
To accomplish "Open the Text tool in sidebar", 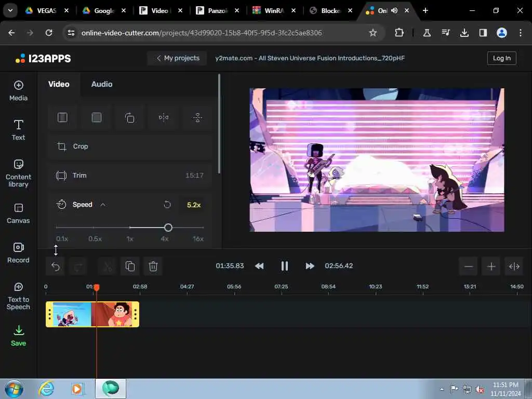I will (x=18, y=130).
